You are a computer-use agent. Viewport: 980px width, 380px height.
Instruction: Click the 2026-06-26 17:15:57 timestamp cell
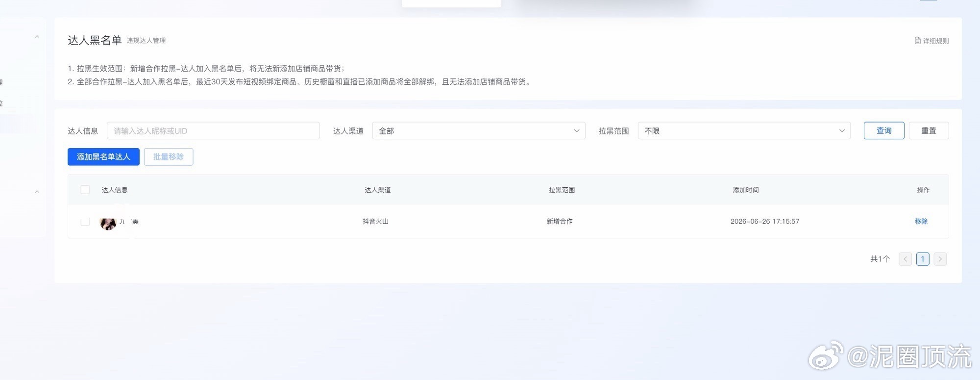pyautogui.click(x=765, y=221)
